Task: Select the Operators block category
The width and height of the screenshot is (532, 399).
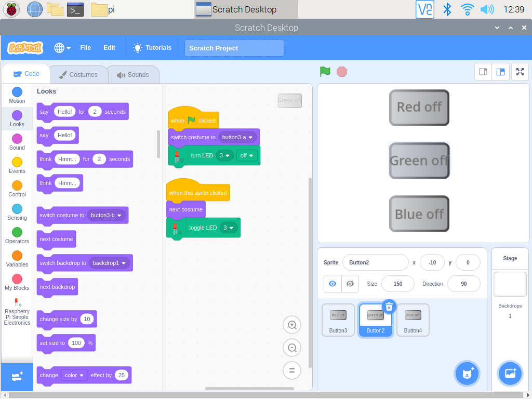Action: click(17, 236)
